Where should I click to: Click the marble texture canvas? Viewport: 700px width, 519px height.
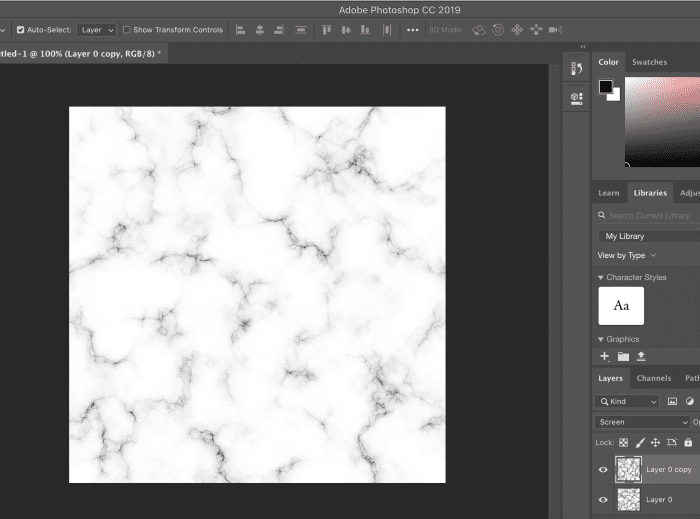pos(257,295)
